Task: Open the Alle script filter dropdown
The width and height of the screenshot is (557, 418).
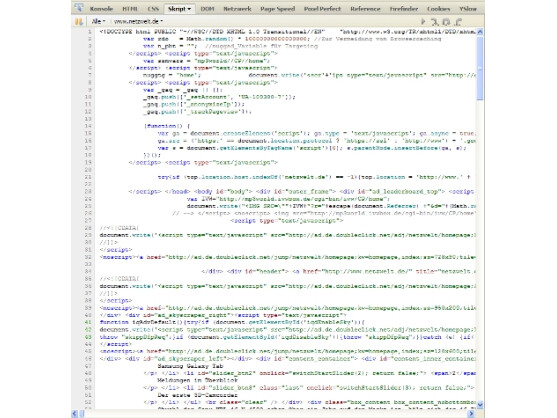Action: tap(98, 22)
